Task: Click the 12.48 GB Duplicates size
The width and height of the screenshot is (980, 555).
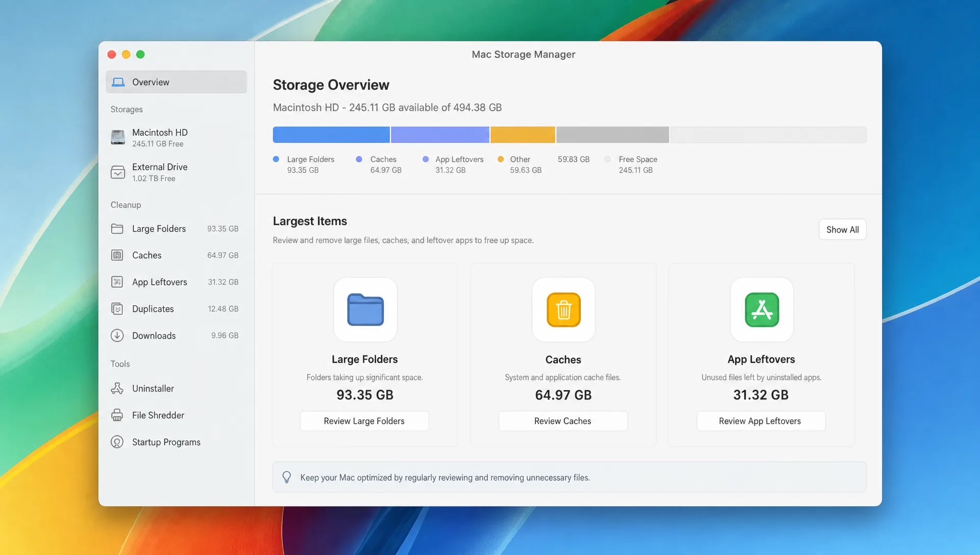Action: (x=223, y=309)
